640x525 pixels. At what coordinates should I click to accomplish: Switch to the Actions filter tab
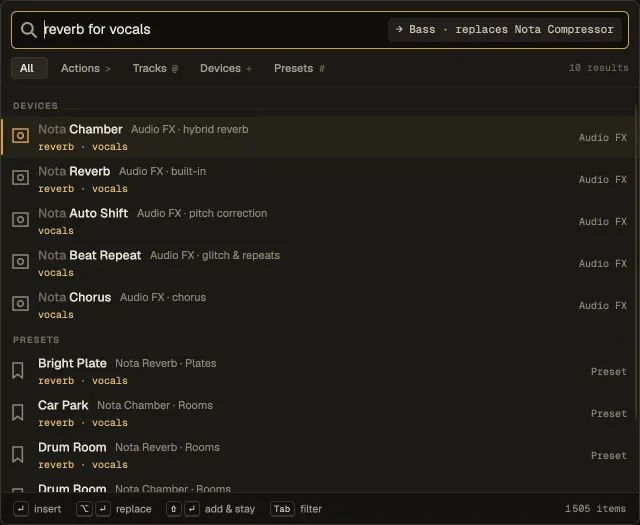(86, 68)
